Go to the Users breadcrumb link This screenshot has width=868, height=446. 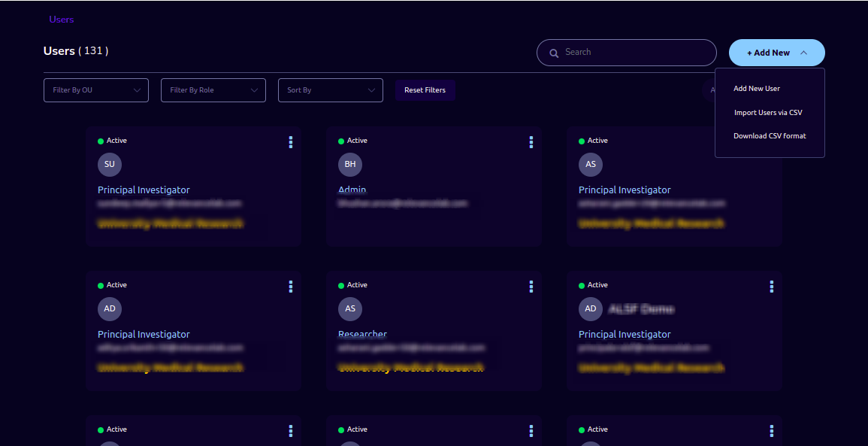[62, 20]
